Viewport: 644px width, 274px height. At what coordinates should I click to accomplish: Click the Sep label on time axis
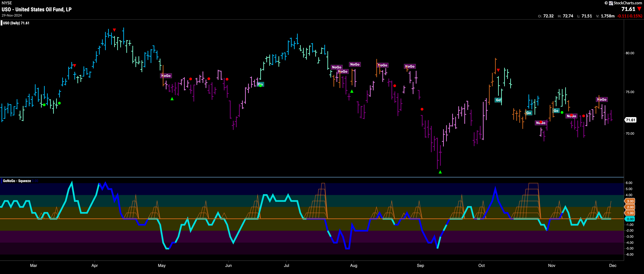(421, 266)
